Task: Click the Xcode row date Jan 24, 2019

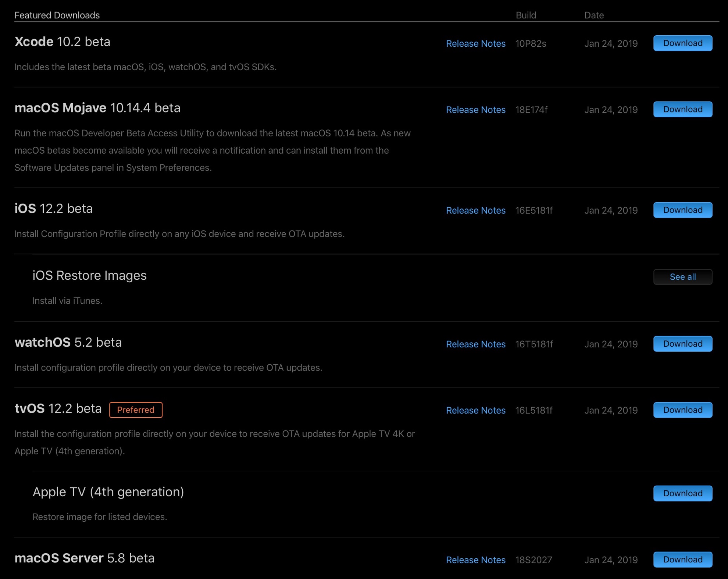Action: tap(611, 43)
